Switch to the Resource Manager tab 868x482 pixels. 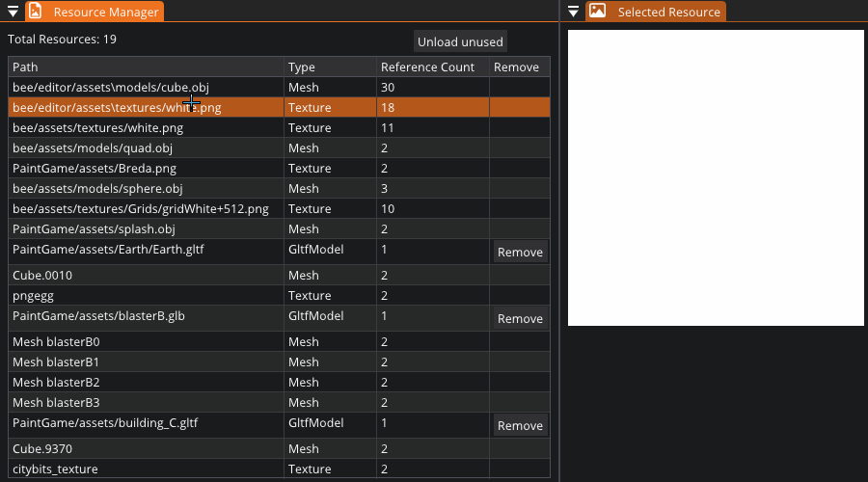tap(104, 12)
